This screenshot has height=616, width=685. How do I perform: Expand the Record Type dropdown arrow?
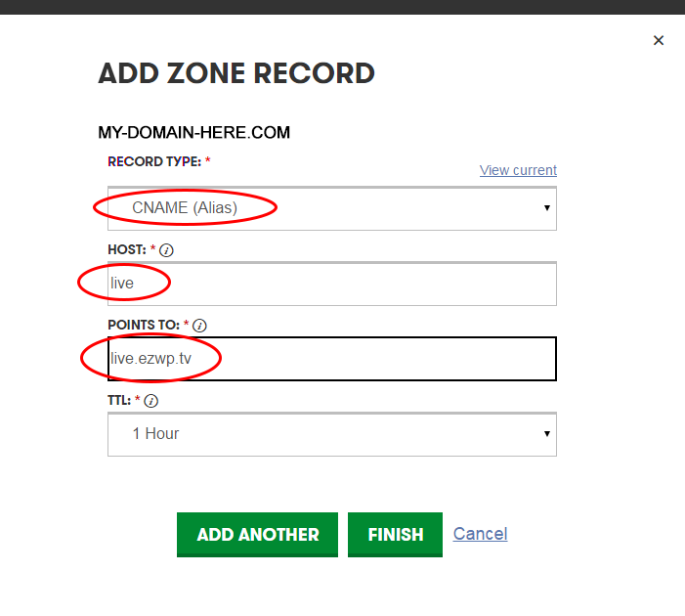tap(546, 208)
